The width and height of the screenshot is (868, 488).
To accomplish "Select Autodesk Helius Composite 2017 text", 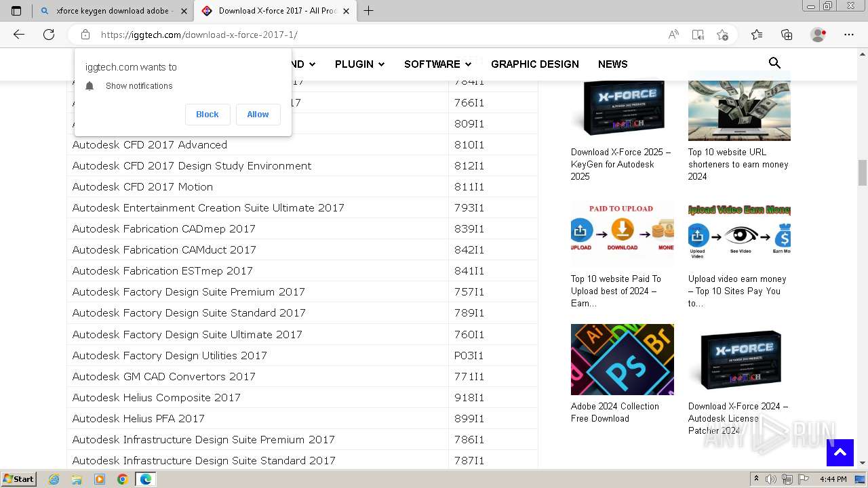I will click(x=157, y=398).
